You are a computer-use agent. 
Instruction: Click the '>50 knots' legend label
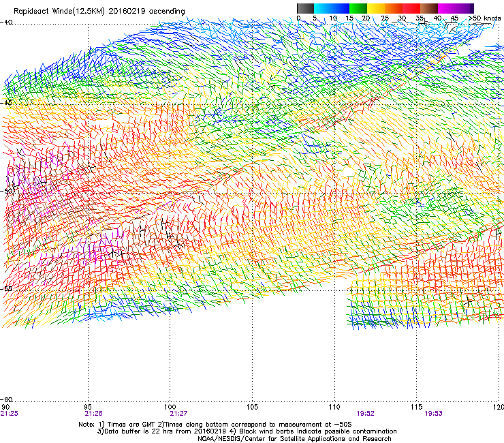484,18
